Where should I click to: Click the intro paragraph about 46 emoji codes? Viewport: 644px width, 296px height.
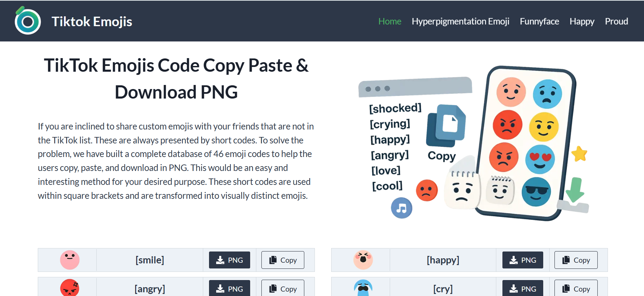(176, 161)
